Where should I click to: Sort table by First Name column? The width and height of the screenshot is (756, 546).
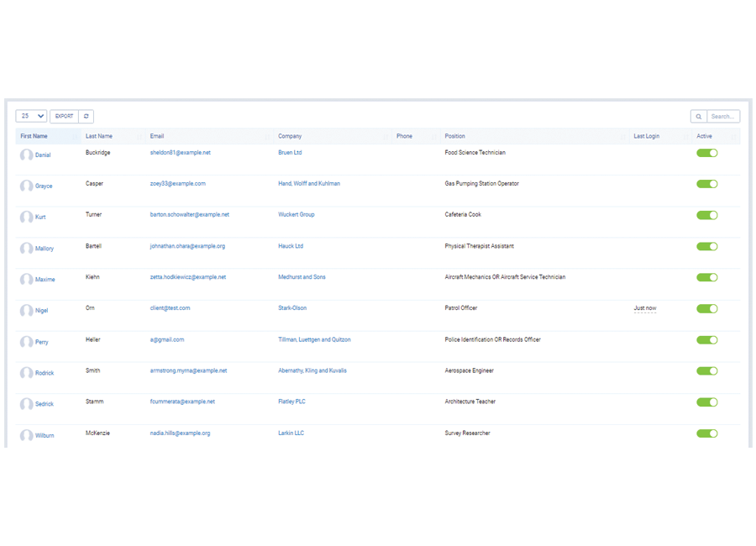tap(34, 136)
